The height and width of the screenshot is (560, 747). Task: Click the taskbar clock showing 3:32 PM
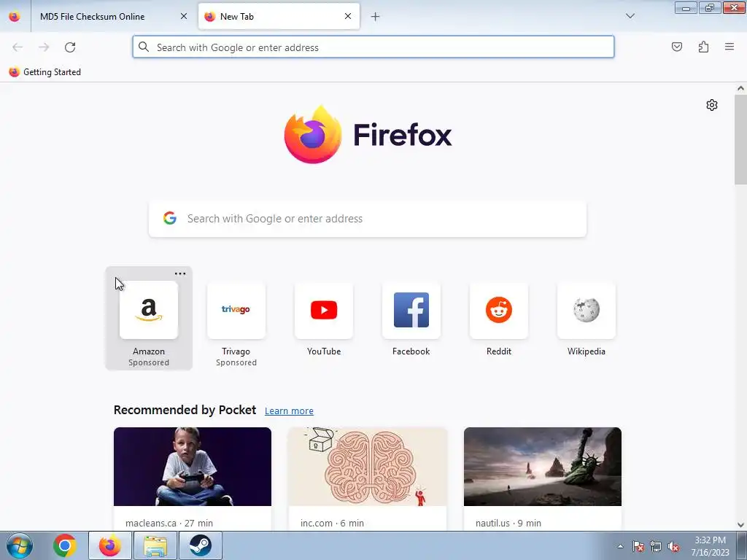coord(710,546)
